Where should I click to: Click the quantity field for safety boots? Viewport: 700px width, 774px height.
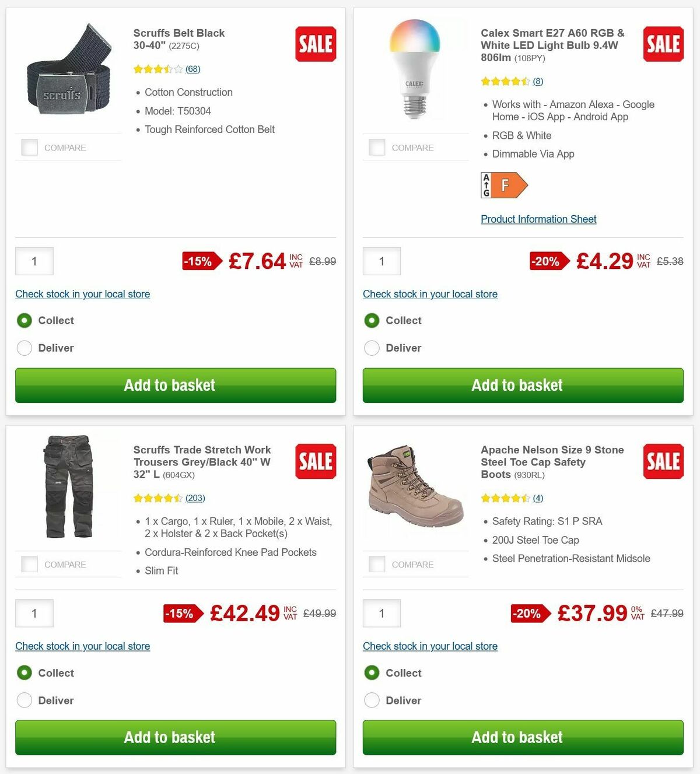[x=381, y=613]
